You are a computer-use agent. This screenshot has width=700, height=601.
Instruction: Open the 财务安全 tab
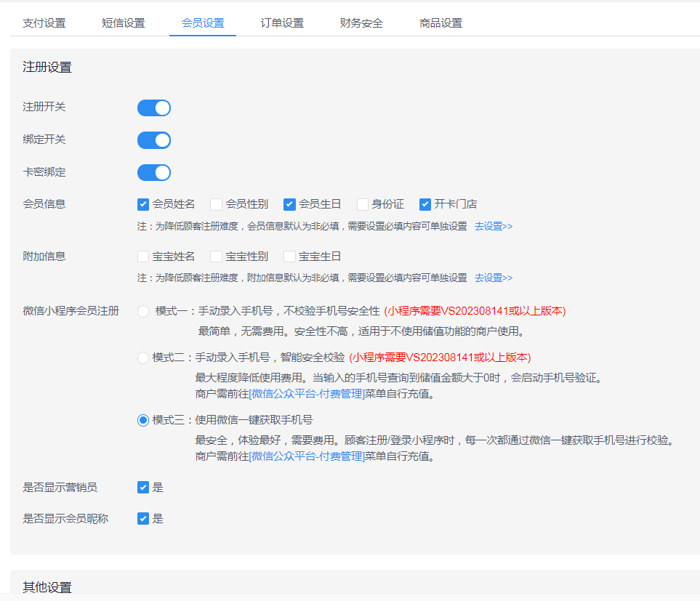tap(361, 23)
